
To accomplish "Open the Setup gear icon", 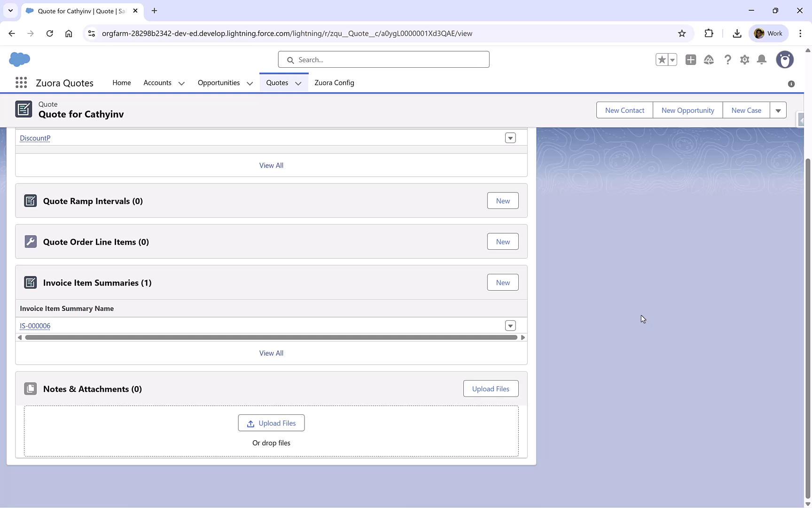I will pos(745,59).
